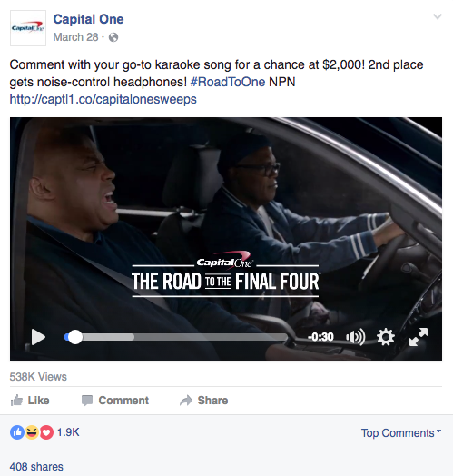Open the #RoadToOne hashtag
The height and width of the screenshot is (476, 453).
228,82
